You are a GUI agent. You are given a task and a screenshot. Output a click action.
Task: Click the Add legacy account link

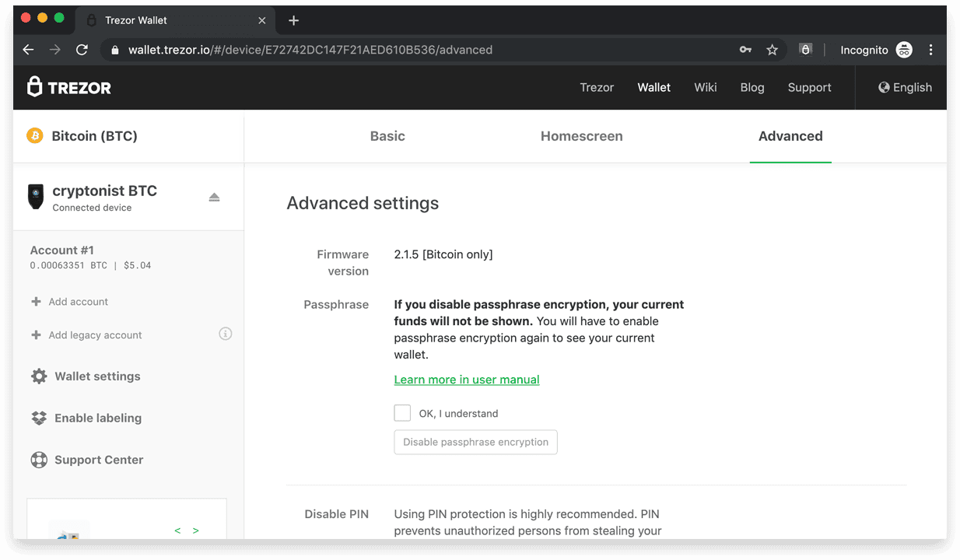click(96, 335)
